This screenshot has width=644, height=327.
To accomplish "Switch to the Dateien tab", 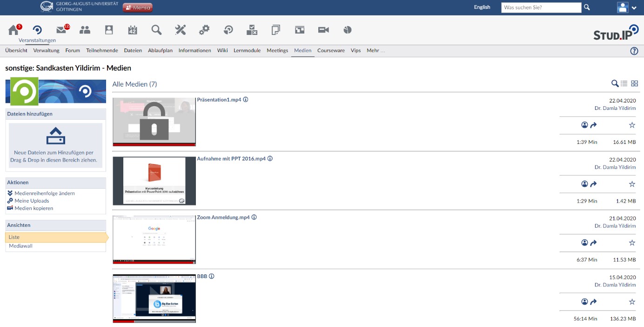I will (133, 50).
